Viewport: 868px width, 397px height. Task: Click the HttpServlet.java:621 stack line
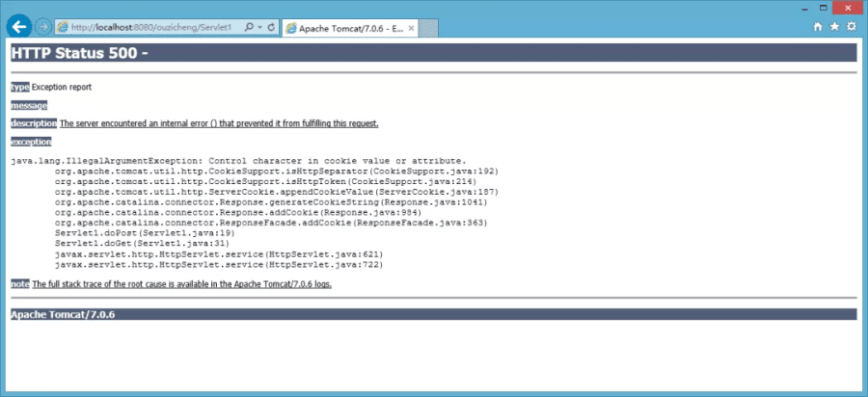click(x=219, y=254)
